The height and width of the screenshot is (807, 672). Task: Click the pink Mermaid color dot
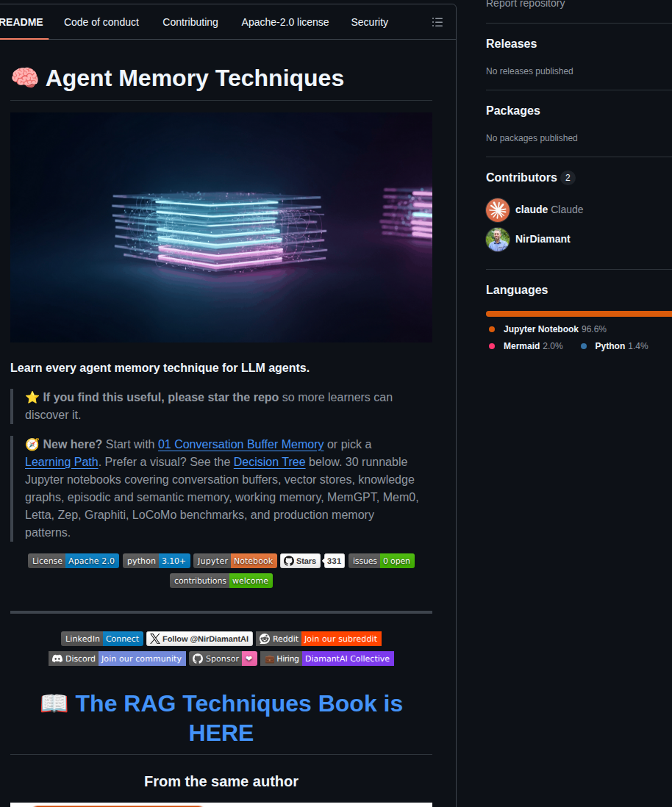point(492,346)
